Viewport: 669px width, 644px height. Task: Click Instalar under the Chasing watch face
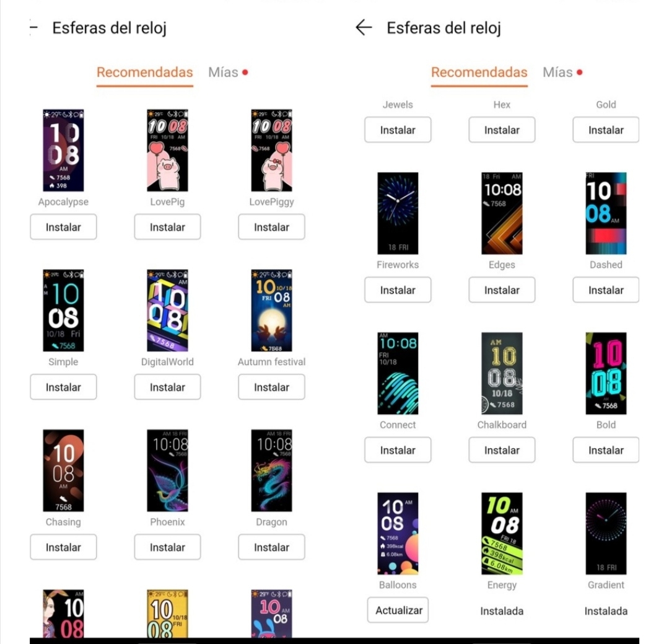pos(63,547)
